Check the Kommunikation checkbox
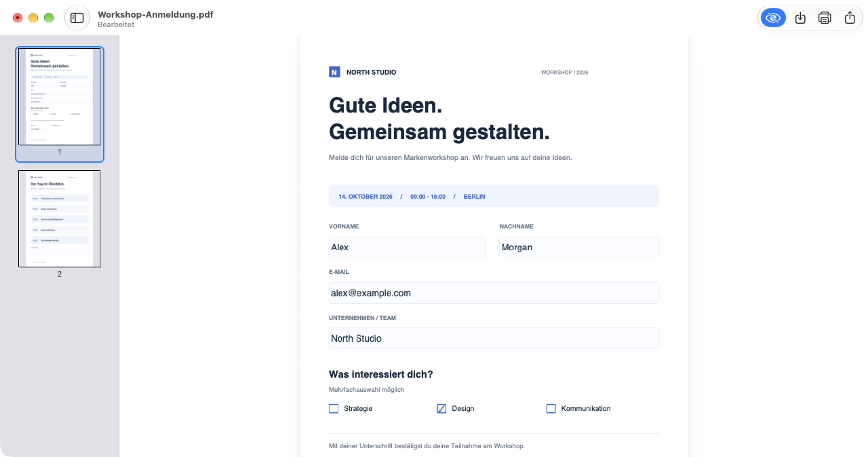This screenshot has height=457, width=868. [551, 409]
